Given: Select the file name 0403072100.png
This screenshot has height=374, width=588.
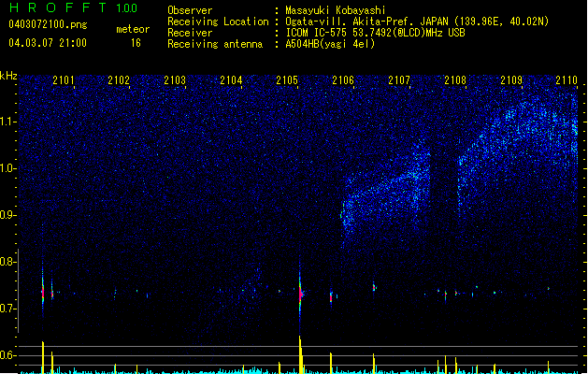Looking at the screenshot, I should 48,25.
